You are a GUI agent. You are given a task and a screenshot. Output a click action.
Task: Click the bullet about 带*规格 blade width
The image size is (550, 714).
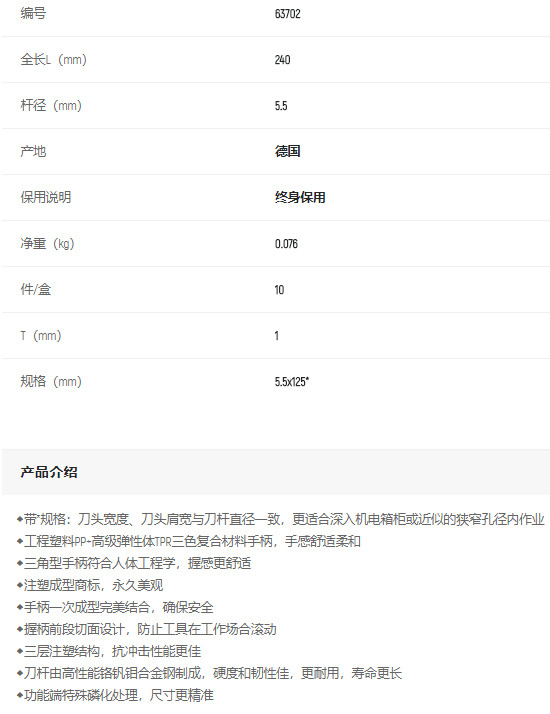click(280, 519)
